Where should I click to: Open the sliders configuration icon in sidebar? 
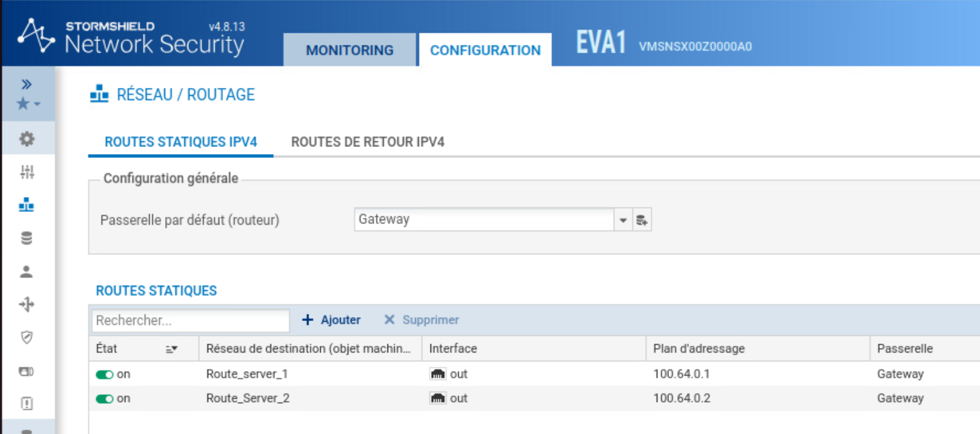[27, 172]
